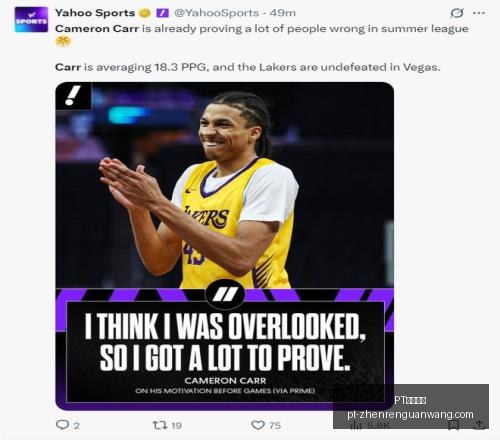Open the Cameron Carr Lakers photo
The width and height of the screenshot is (500, 440).
(x=224, y=246)
